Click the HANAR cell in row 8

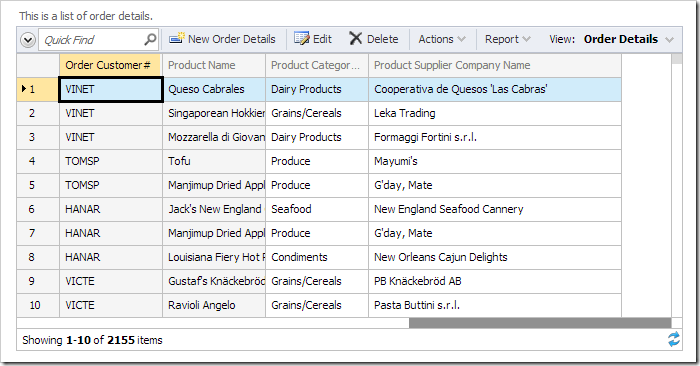[111, 258]
